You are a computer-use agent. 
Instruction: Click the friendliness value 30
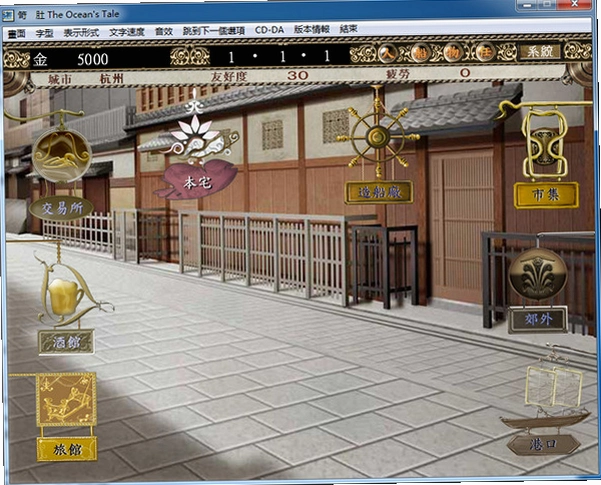pos(297,75)
